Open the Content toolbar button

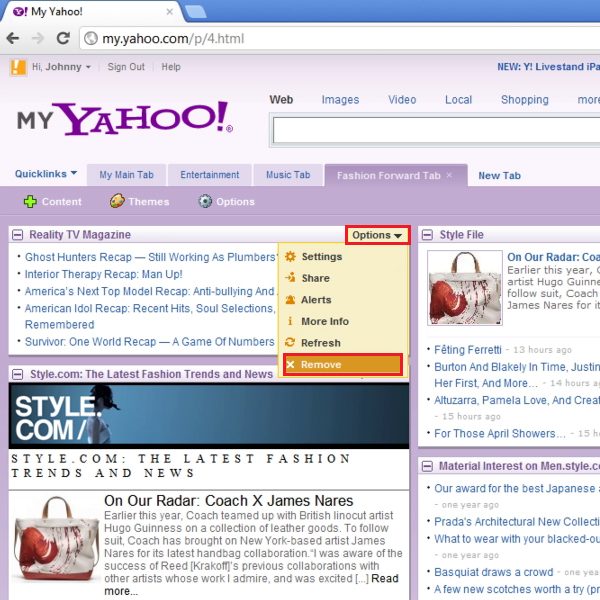pos(53,201)
